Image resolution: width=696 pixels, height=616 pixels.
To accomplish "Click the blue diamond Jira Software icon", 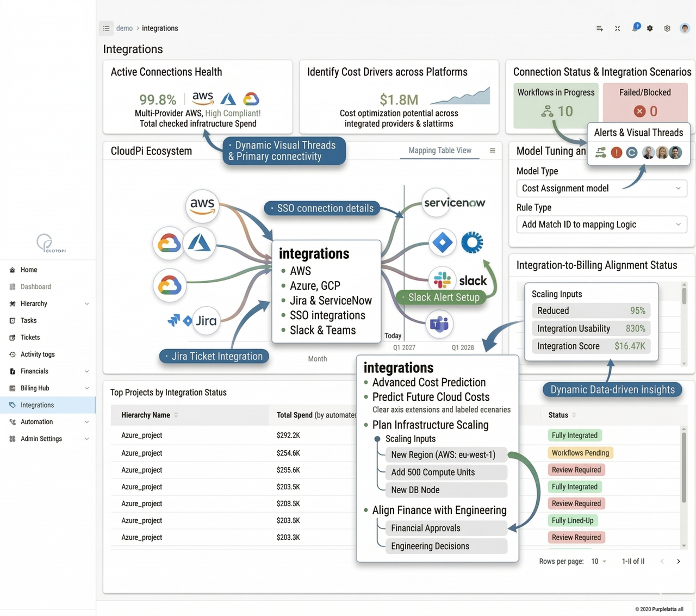I will [x=443, y=242].
